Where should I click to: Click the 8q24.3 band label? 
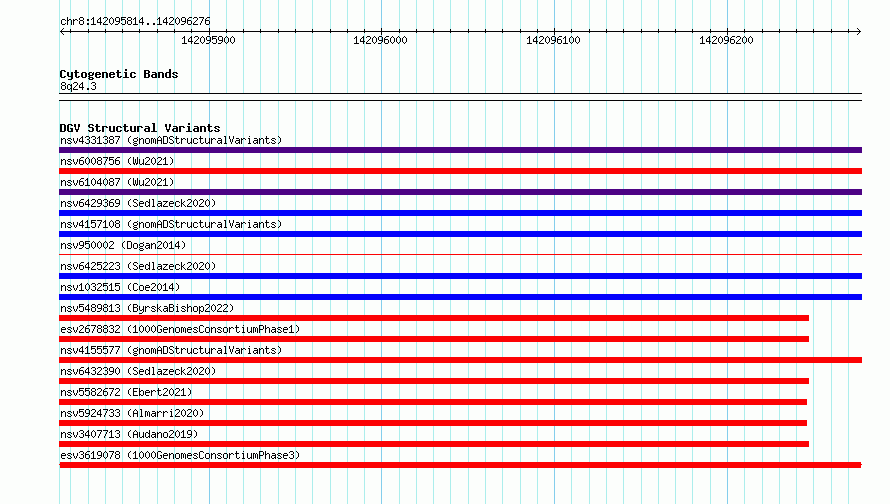coord(78,86)
